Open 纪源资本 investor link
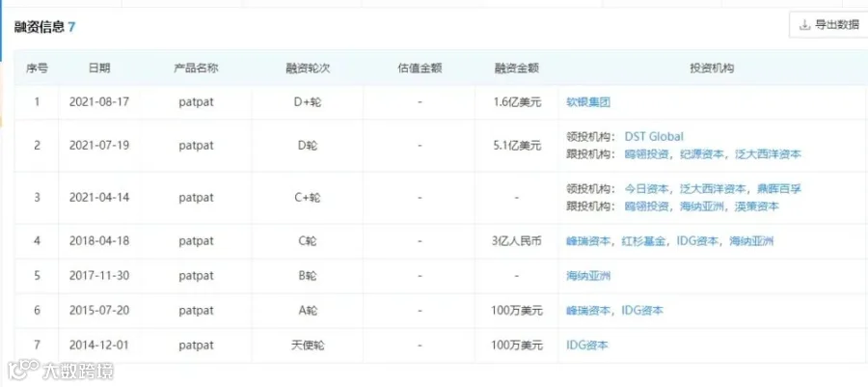The height and width of the screenshot is (387, 868). [701, 154]
